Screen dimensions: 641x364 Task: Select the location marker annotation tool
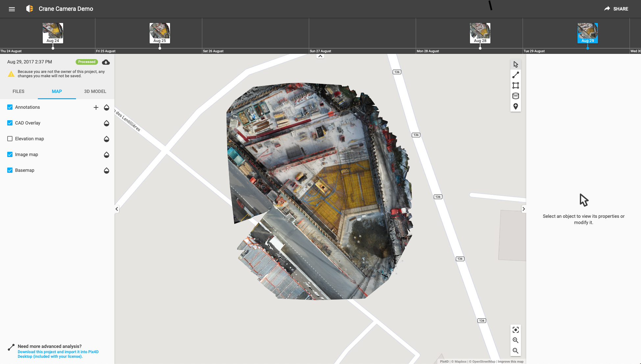click(x=516, y=106)
